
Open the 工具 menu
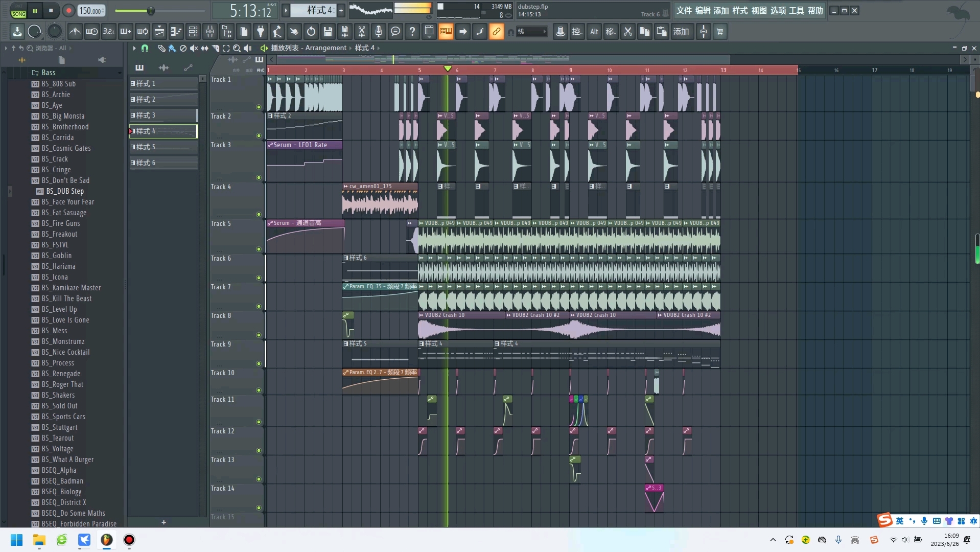click(x=797, y=10)
